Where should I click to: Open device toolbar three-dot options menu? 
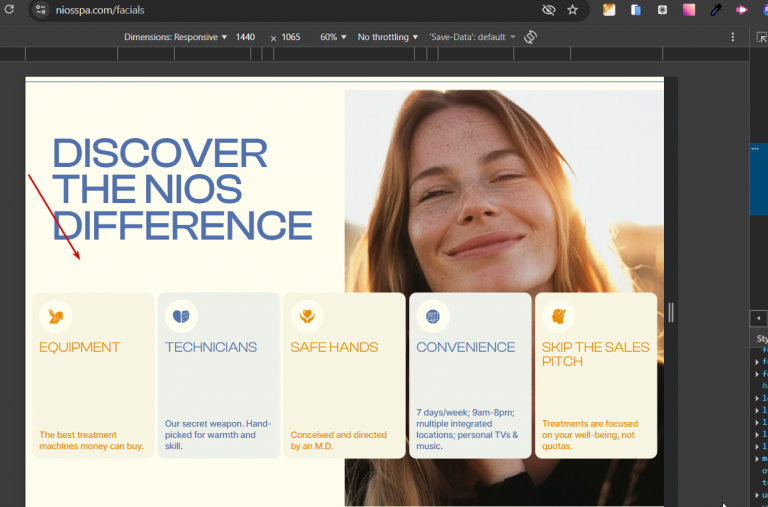[x=733, y=37]
